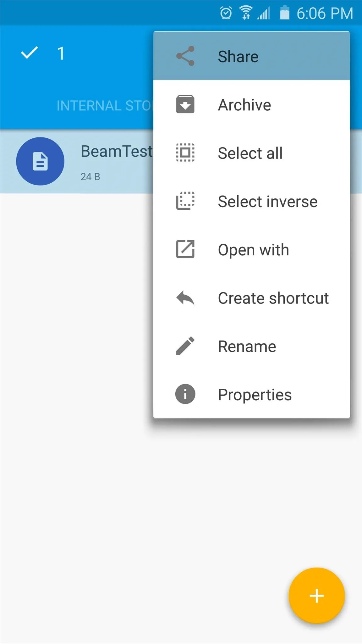Screen dimensions: 362x644
Task: Pick the Select all menu entry
Action: (252, 153)
